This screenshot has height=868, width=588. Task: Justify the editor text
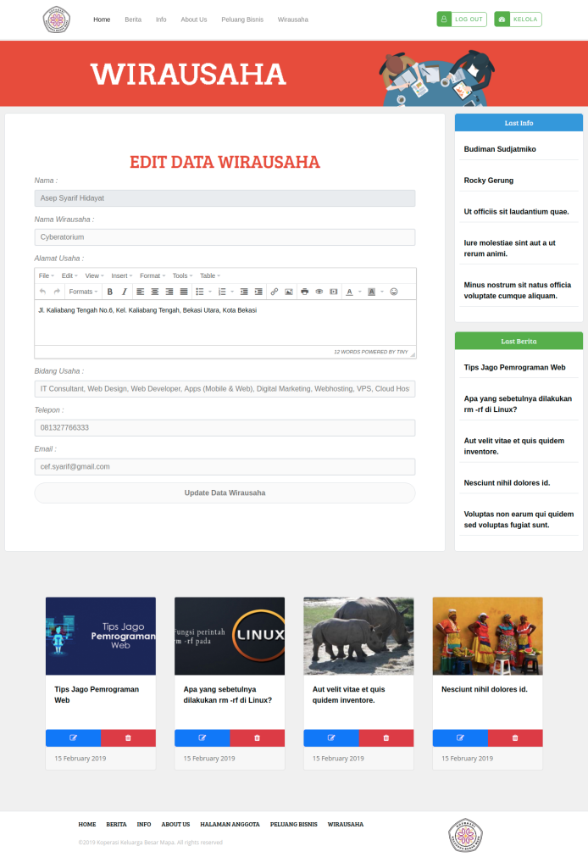184,292
